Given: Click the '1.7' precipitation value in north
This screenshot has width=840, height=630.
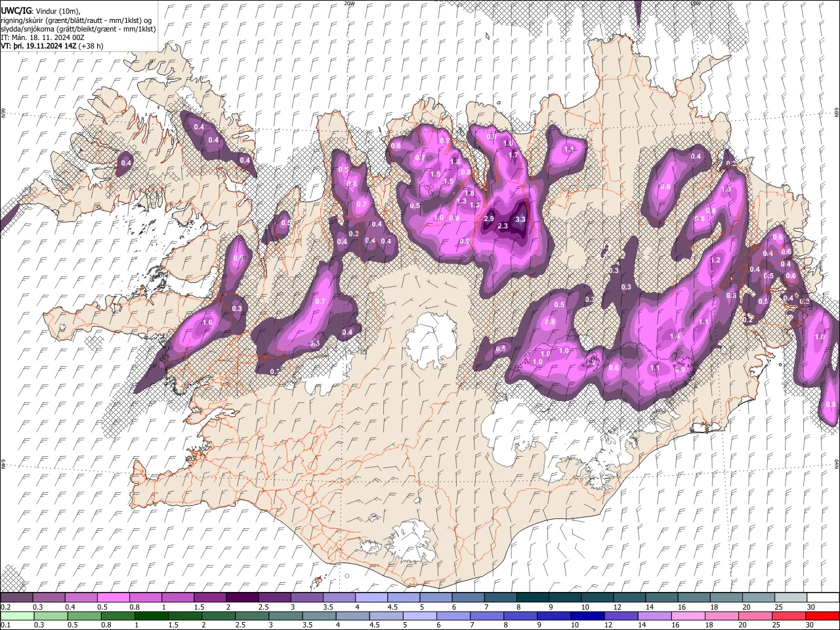Looking at the screenshot, I should click(514, 155).
